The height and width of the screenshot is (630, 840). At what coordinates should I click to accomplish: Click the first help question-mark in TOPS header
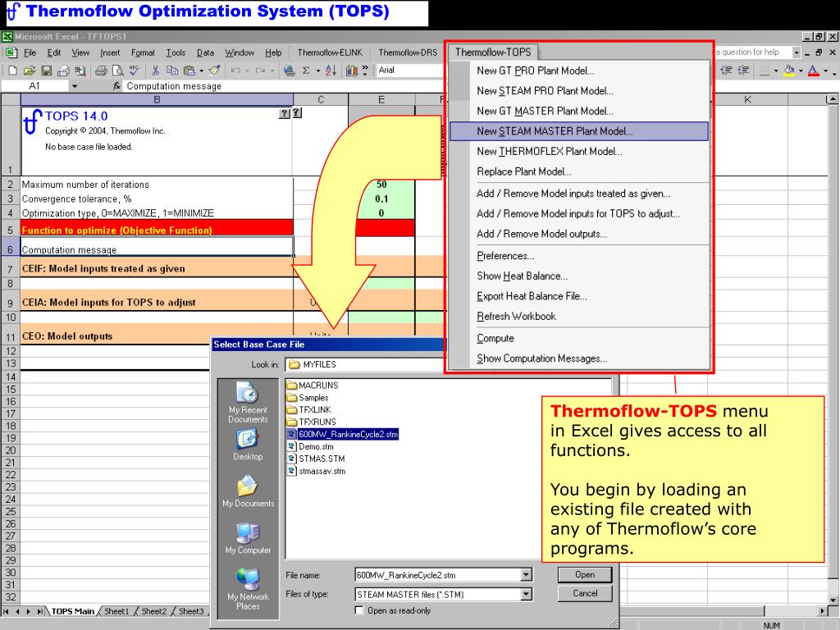click(285, 113)
